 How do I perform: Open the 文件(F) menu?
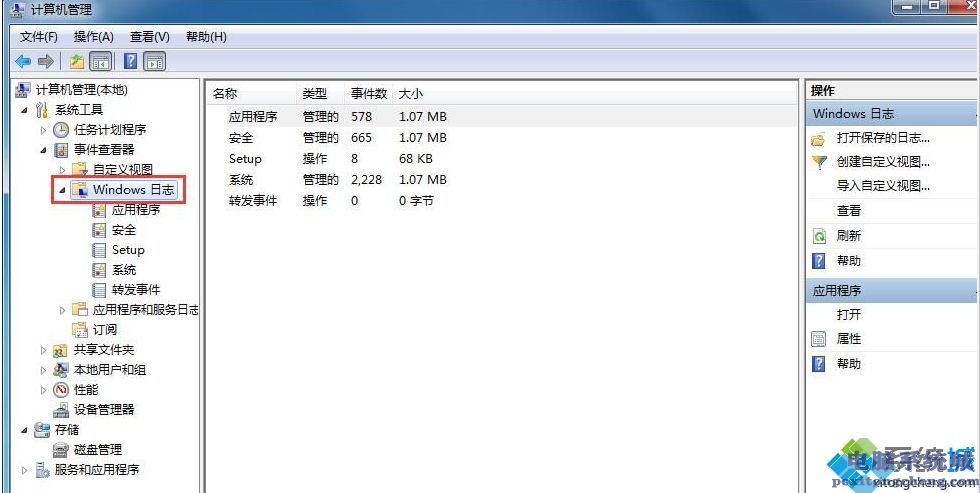coord(39,37)
